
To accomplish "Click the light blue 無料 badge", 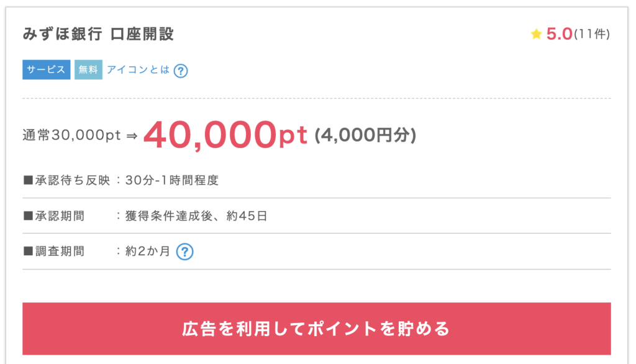I will pyautogui.click(x=88, y=70).
